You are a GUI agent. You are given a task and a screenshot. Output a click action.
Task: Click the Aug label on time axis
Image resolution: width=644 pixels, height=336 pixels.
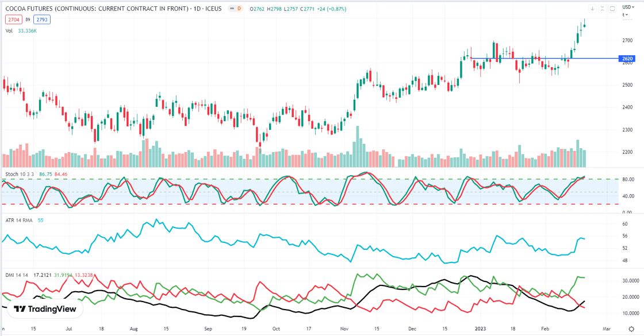[133, 329]
